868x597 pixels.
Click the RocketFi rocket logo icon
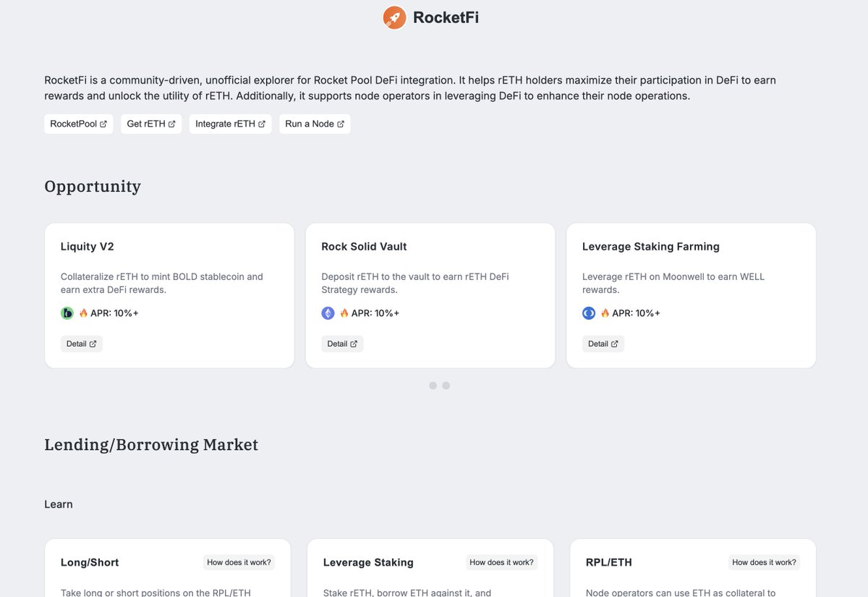click(x=394, y=17)
